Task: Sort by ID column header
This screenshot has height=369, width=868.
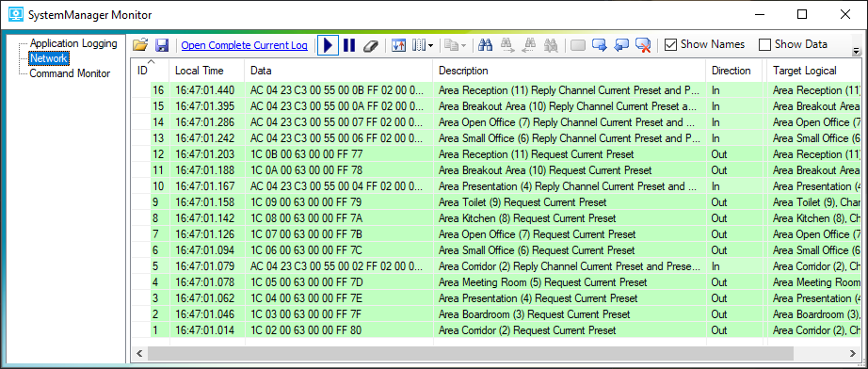Action: [150, 71]
